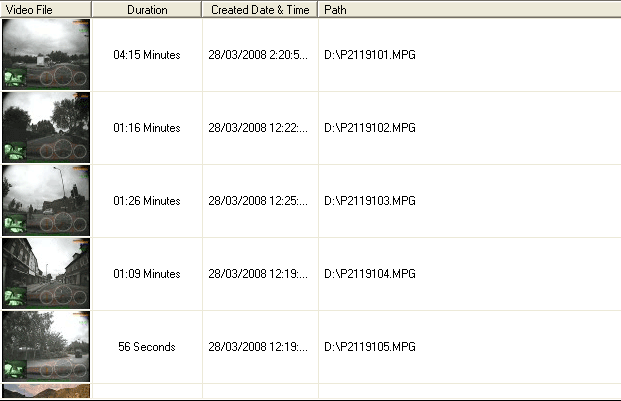This screenshot has height=401, width=621.
Task: Select the P2119101.MPG video thumbnail
Action: coord(46,54)
